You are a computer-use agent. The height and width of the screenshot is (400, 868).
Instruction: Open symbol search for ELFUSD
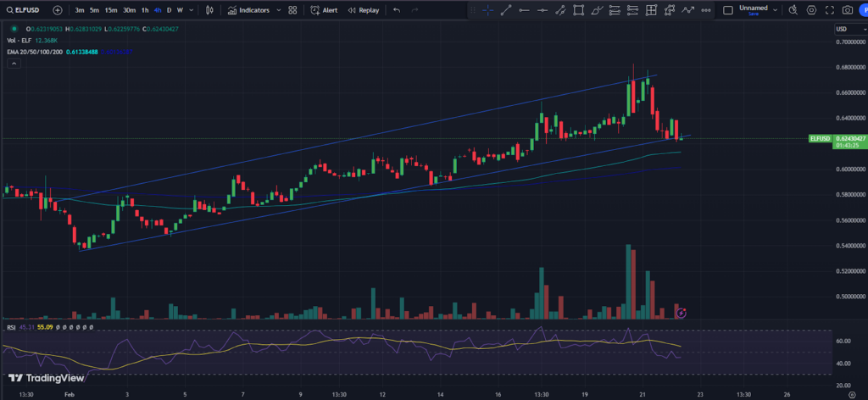click(x=23, y=10)
